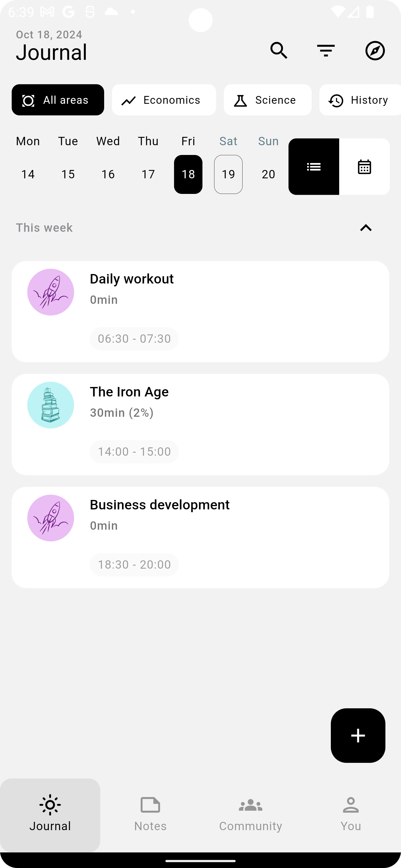
Task: Tap the Daily workout rocket icon
Action: (51, 292)
